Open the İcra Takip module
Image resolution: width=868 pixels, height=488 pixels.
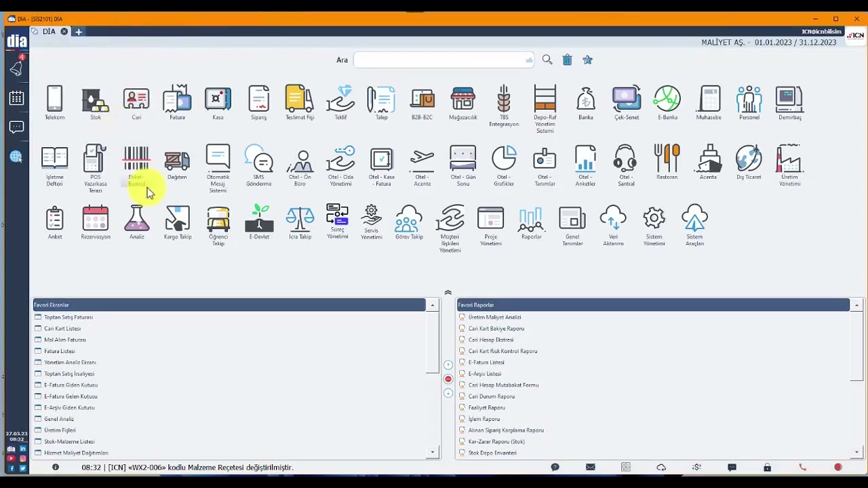[300, 222]
